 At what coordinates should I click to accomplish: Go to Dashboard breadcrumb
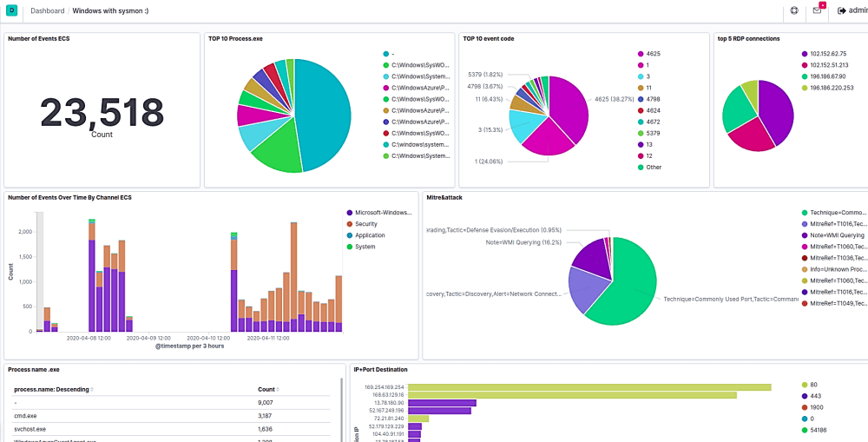coord(47,11)
